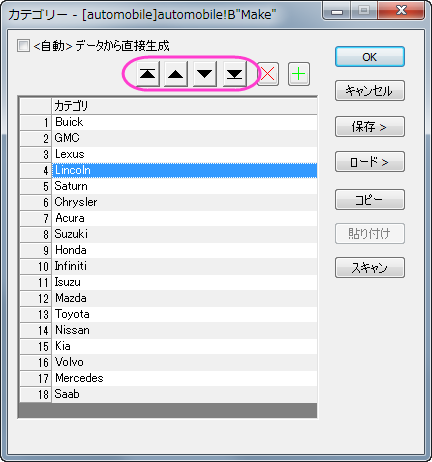The height and width of the screenshot is (462, 432).
Task: Select the Saturn category row
Action: click(x=184, y=186)
